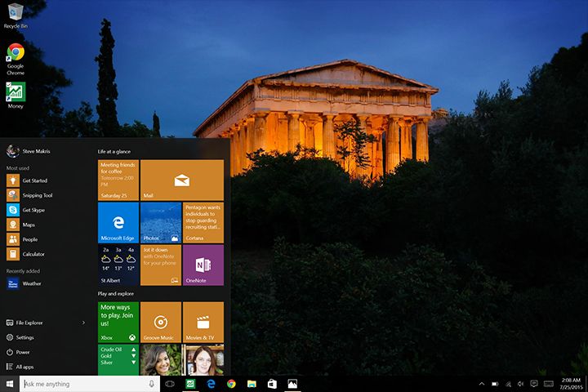The image size is (588, 392).
Task: Show hidden system tray icons
Action: (x=482, y=383)
